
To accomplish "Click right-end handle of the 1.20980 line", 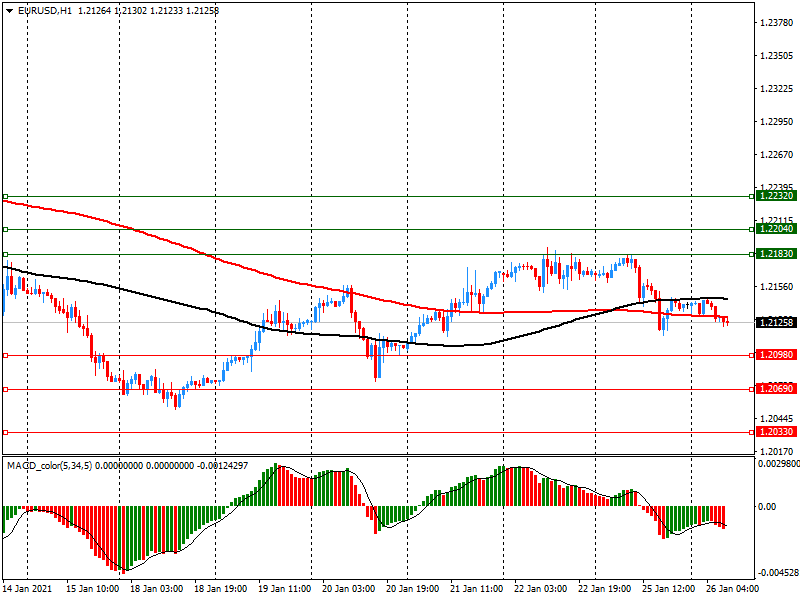I will coord(751,355).
